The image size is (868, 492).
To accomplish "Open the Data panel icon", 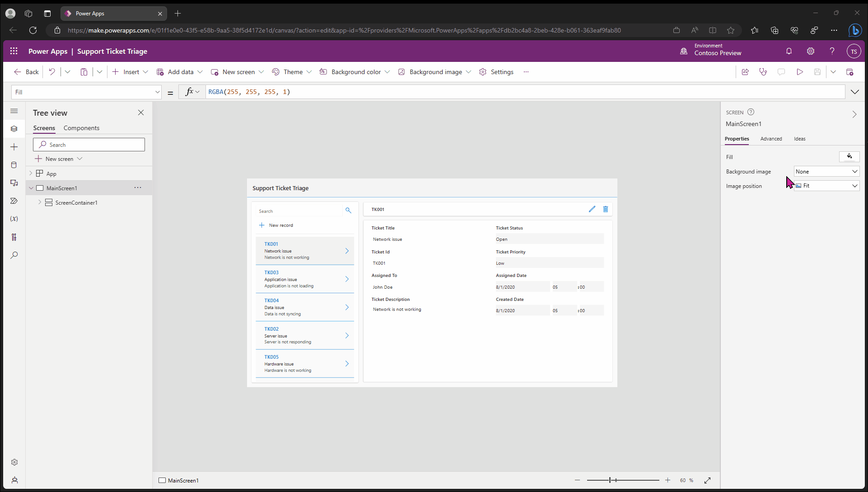I will click(x=14, y=165).
